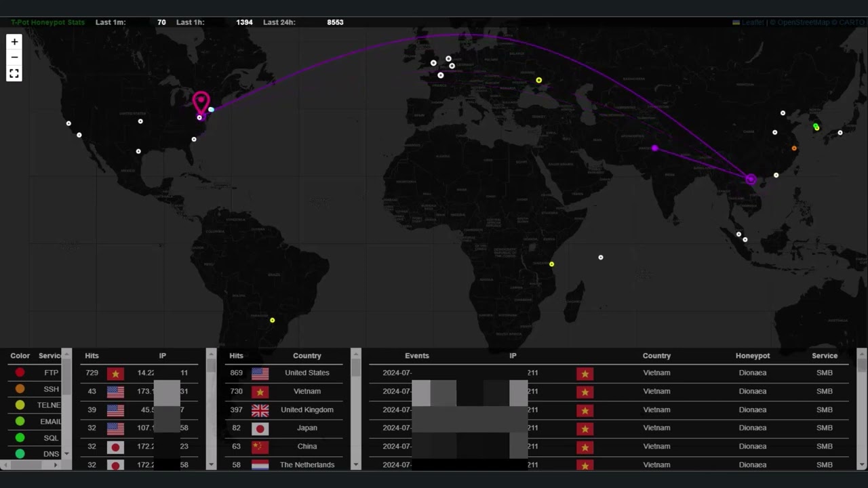Click the white marker in the Indian Ocean

click(x=601, y=258)
